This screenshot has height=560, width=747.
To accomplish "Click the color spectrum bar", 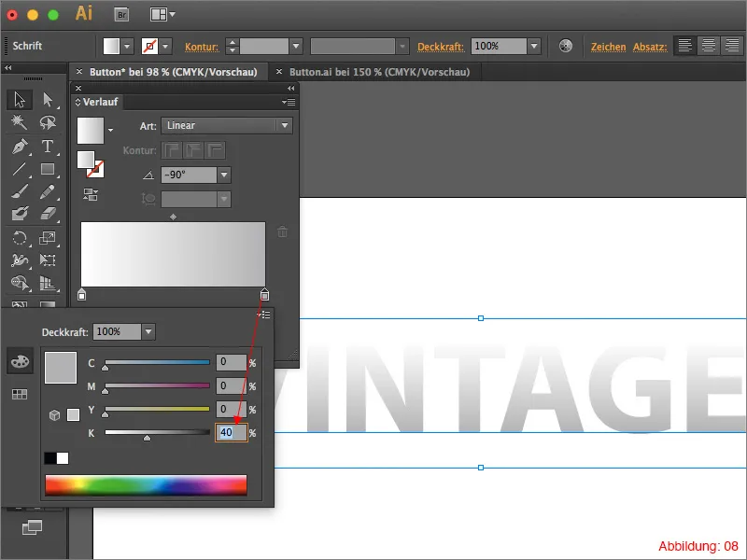I will [x=147, y=485].
